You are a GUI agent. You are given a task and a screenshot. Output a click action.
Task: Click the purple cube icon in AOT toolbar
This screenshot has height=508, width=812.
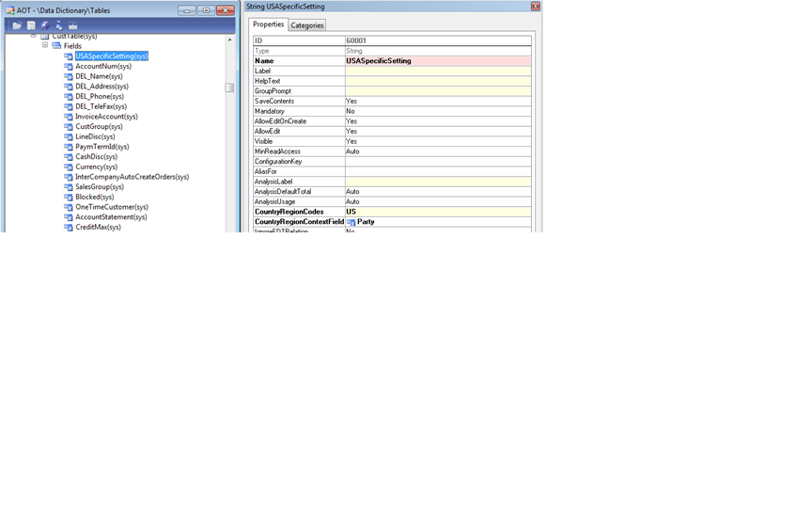[45, 25]
